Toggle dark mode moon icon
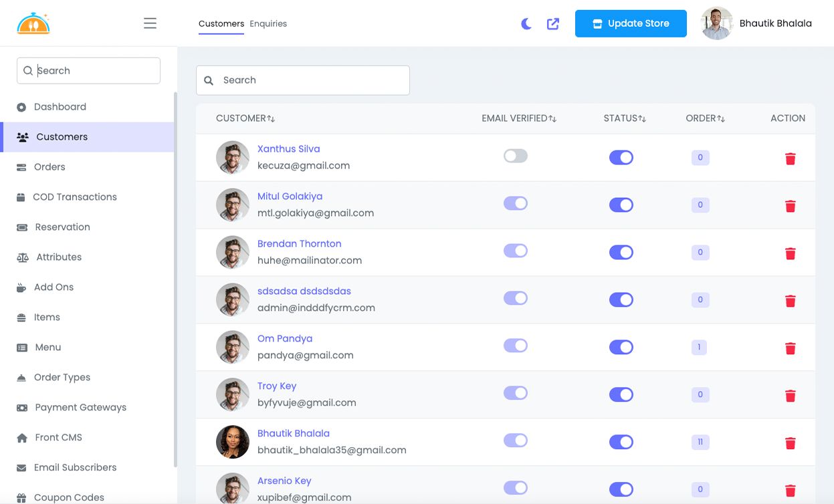 tap(526, 24)
